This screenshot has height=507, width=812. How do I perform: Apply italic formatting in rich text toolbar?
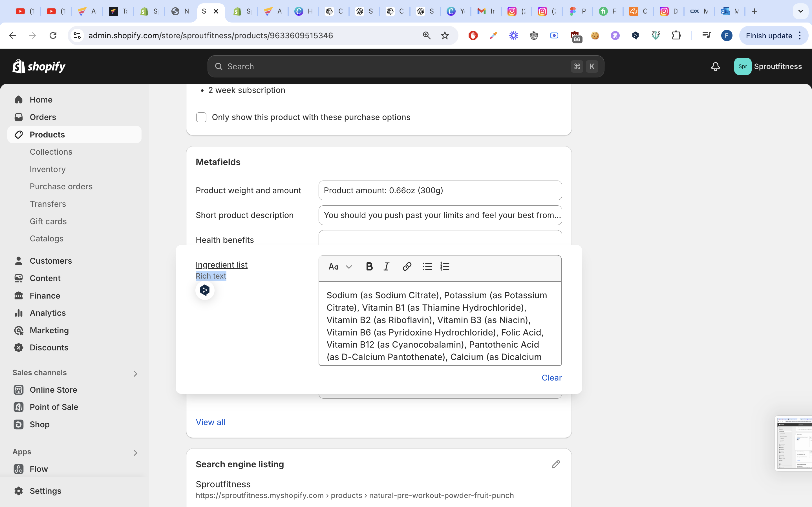[387, 266]
